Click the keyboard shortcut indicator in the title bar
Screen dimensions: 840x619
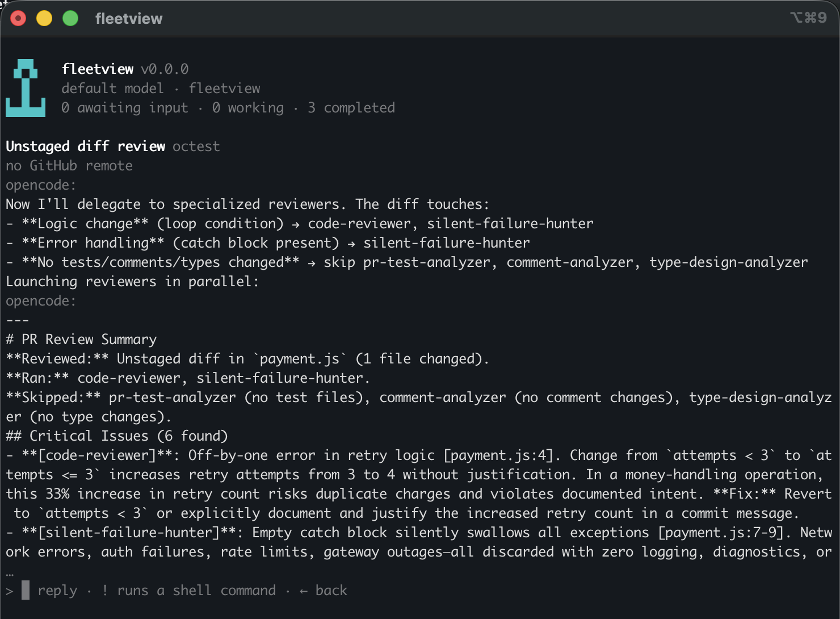click(808, 18)
